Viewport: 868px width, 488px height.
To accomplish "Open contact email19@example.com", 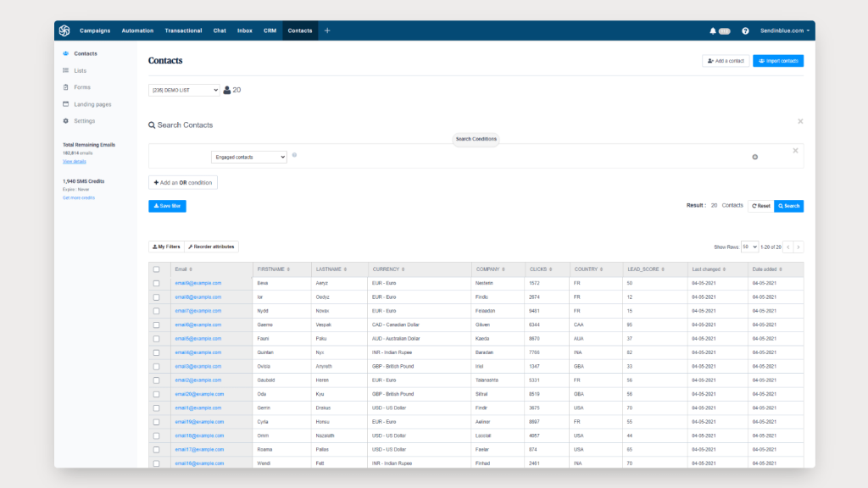I will 199,422.
